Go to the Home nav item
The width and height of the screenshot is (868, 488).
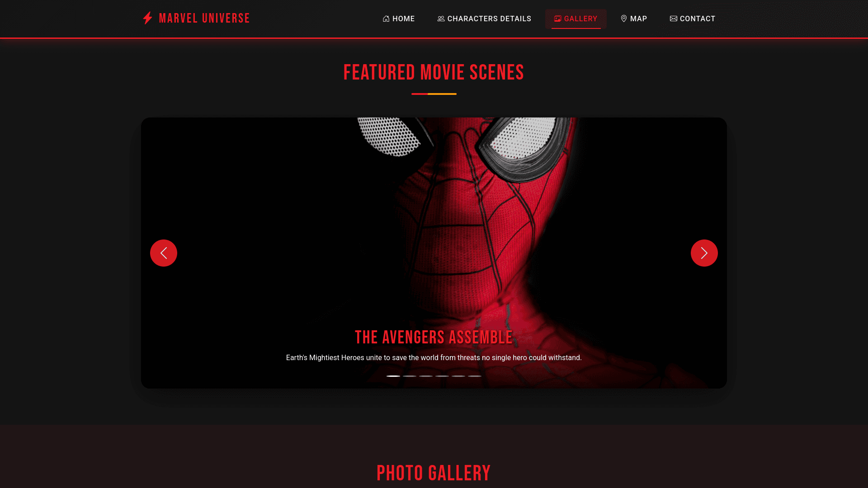tap(399, 19)
